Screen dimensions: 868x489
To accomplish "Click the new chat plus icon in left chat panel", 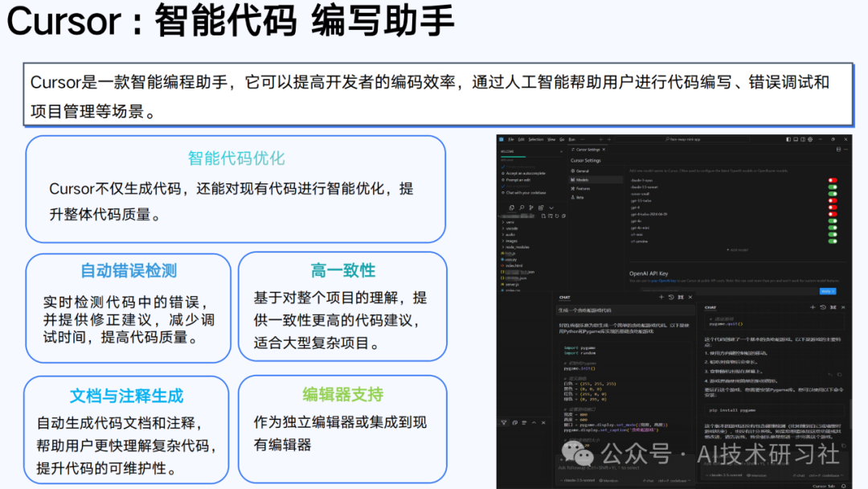I will pyautogui.click(x=661, y=298).
